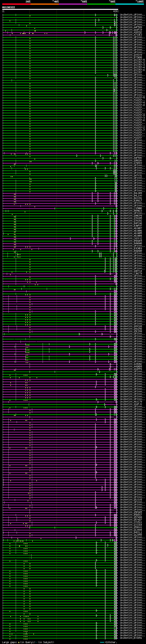Select the UniRef100_P16157-5 label

point(132,98)
